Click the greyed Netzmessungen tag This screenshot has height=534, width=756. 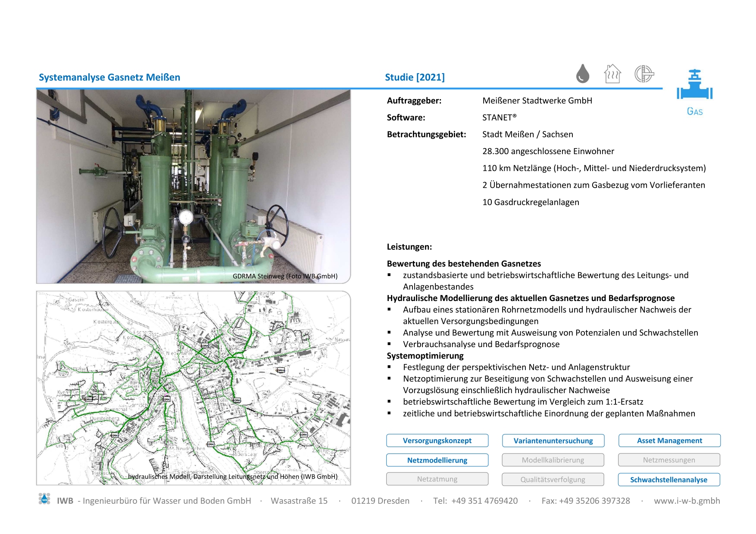pos(669,460)
